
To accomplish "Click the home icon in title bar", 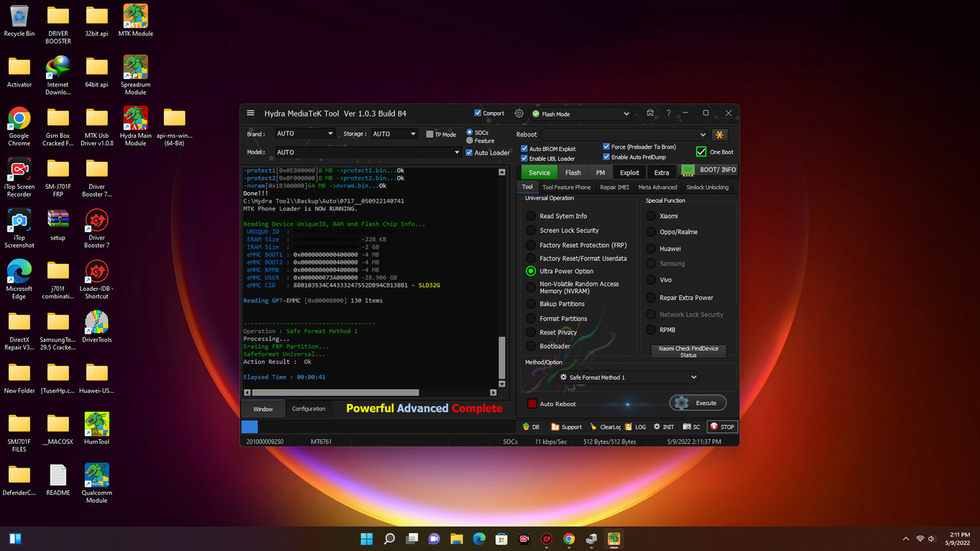I will [x=650, y=113].
